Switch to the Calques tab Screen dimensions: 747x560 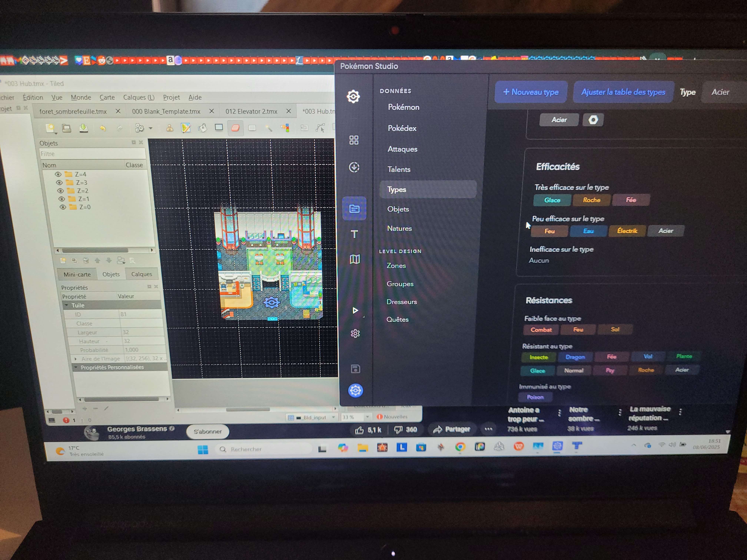pos(142,274)
